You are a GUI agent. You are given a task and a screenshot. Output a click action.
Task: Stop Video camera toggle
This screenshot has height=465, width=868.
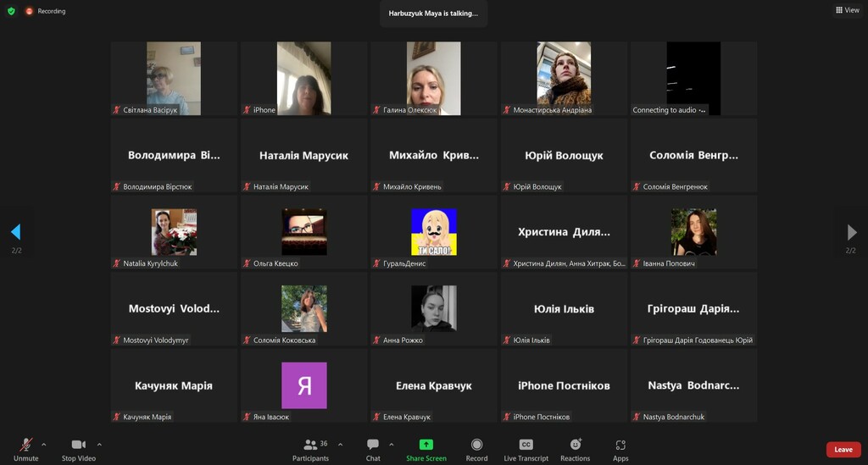(79, 445)
